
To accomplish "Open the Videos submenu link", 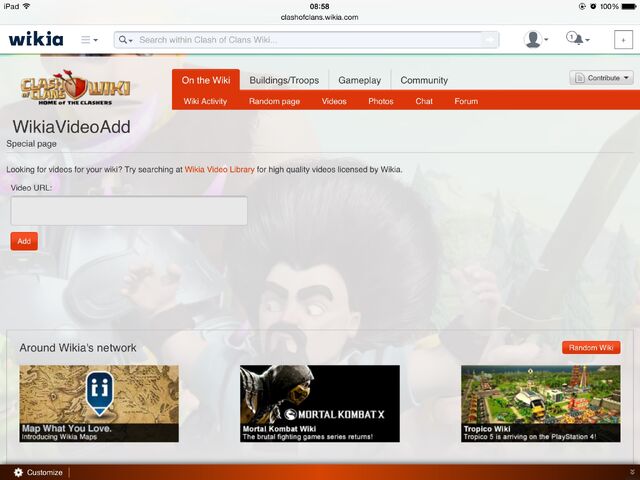I will click(334, 101).
